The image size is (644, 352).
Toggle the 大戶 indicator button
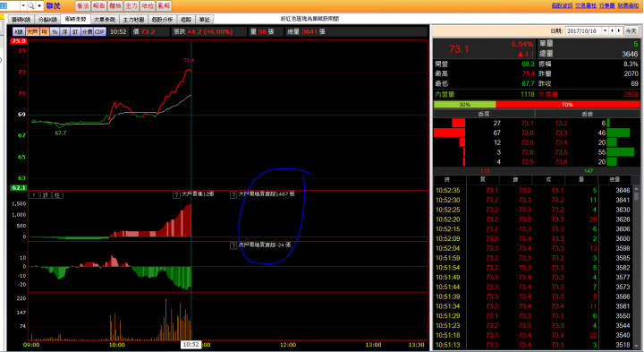coord(32,31)
